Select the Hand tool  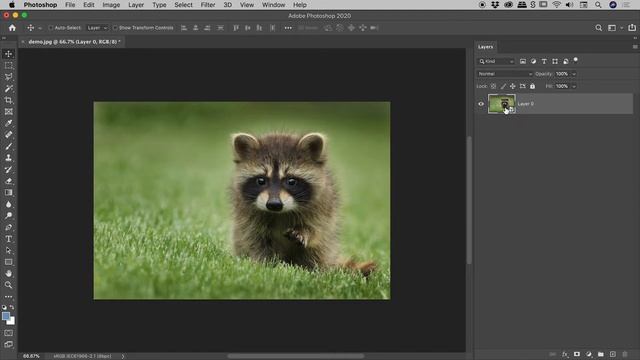pos(9,273)
